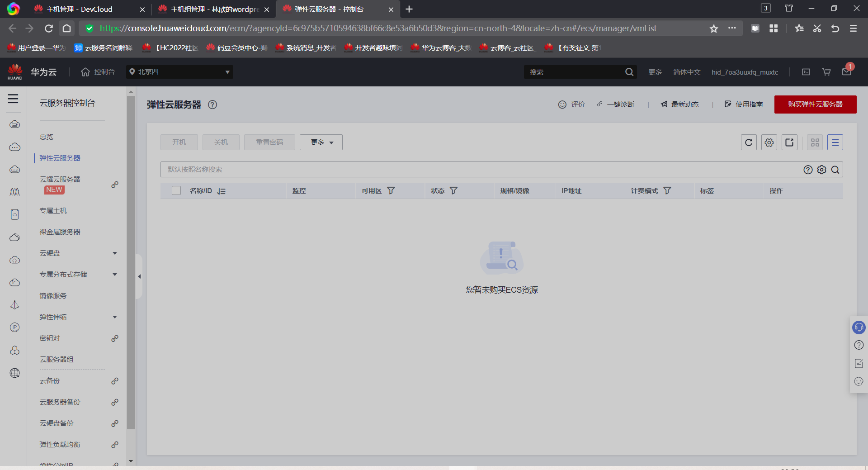Select 弹性云服务器 in the sidebar
Image resolution: width=868 pixels, height=470 pixels.
[x=60, y=158]
